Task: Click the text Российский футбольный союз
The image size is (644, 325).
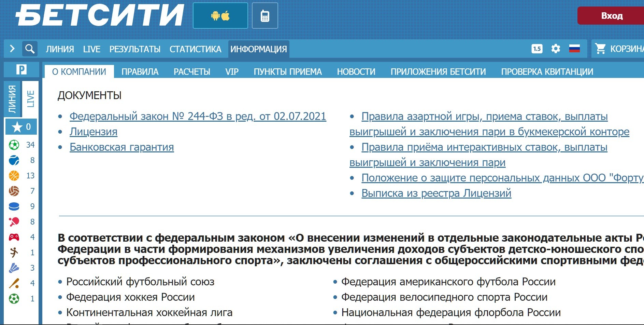Action: click(x=140, y=282)
